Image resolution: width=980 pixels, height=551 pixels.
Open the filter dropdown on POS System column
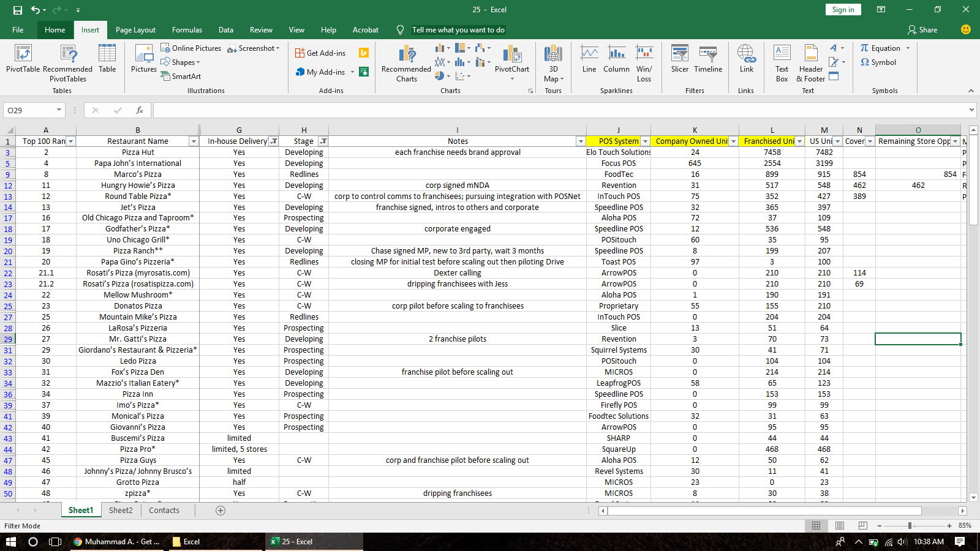(x=646, y=141)
